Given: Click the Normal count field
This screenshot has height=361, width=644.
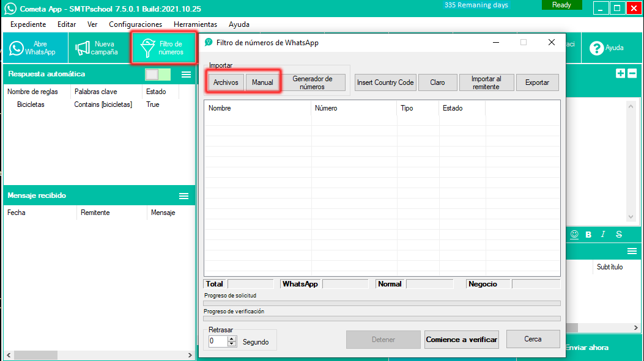Looking at the screenshot, I should pos(429,284).
